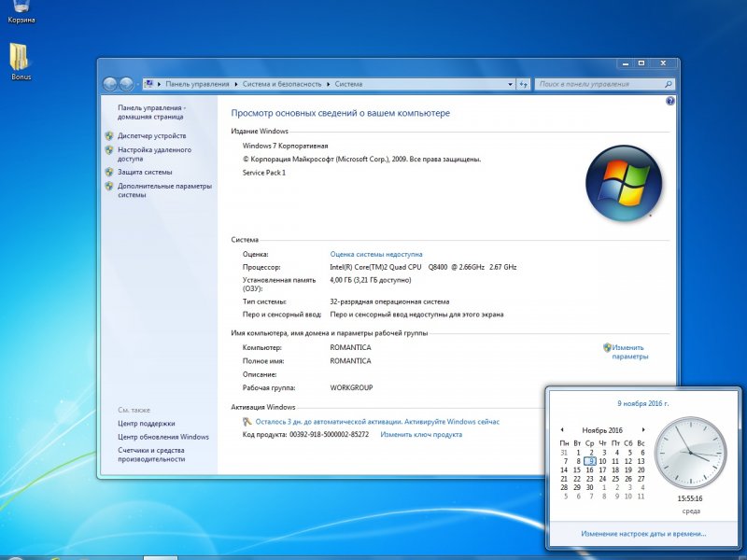Click the product code 00392-918-5000002-85272
Screen dimensions: 747x560
(329, 434)
